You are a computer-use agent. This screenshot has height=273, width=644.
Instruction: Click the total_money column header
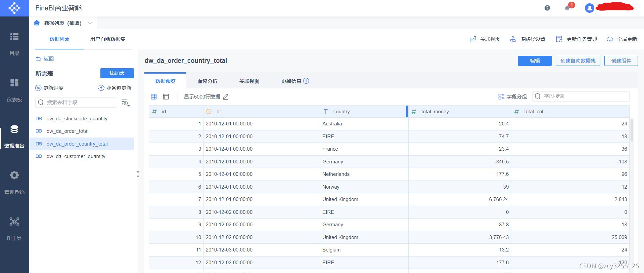tap(460, 112)
